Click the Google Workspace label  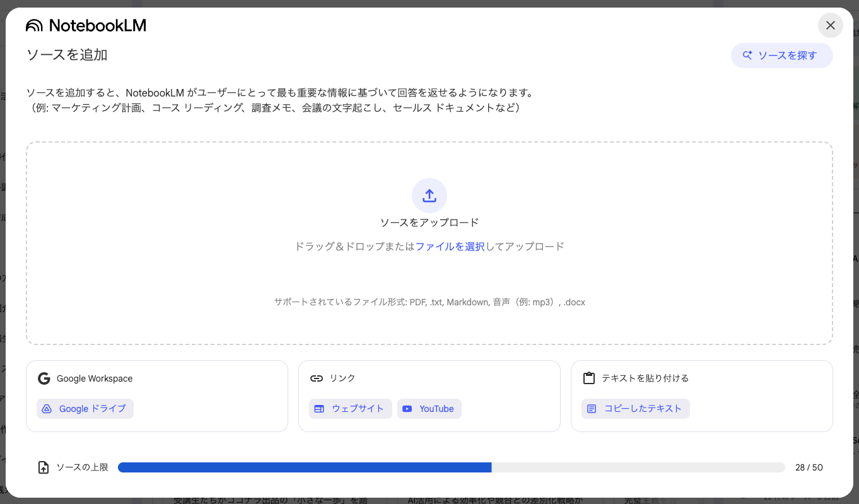(x=95, y=378)
